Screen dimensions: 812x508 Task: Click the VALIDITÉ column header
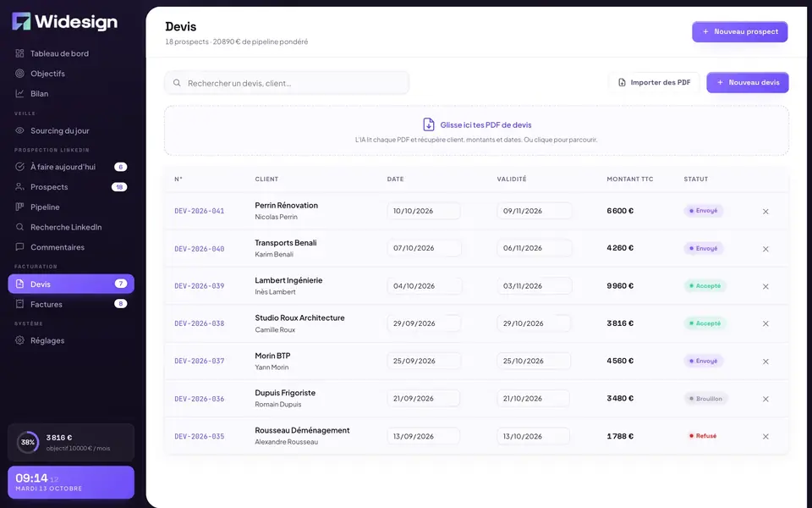click(x=512, y=179)
